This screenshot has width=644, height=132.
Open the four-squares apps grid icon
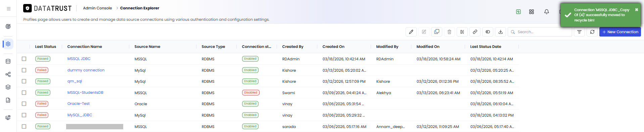coord(532,12)
